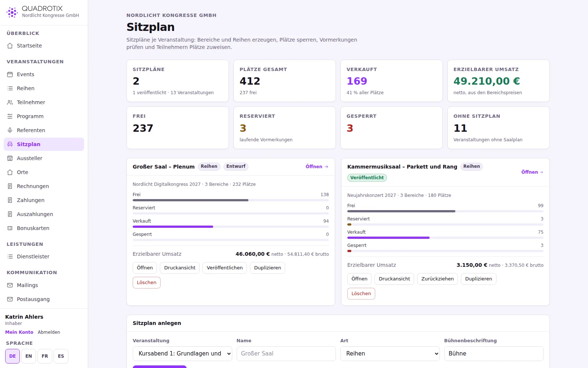Navigate to Rechnungen

pos(44,186)
